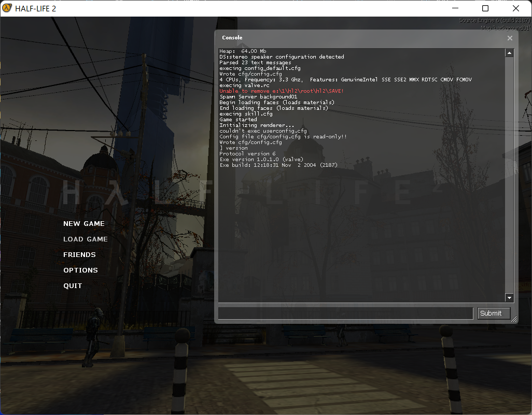Select Quit from the main menu
The image size is (532, 415).
73,286
